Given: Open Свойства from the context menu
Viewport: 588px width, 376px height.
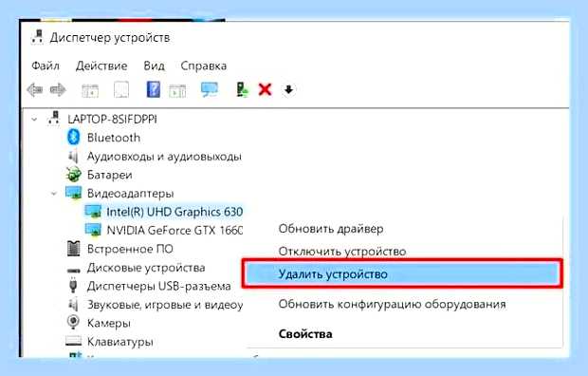Looking at the screenshot, I should point(305,334).
